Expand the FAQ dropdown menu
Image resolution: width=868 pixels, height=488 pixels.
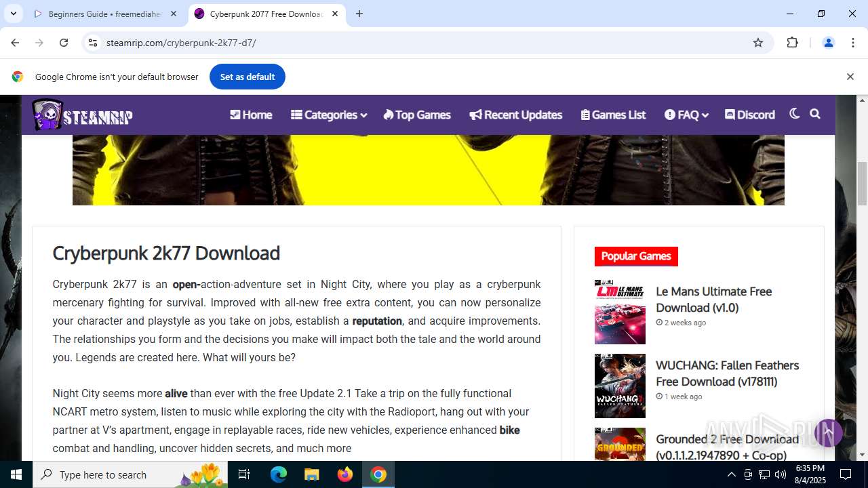pos(686,115)
